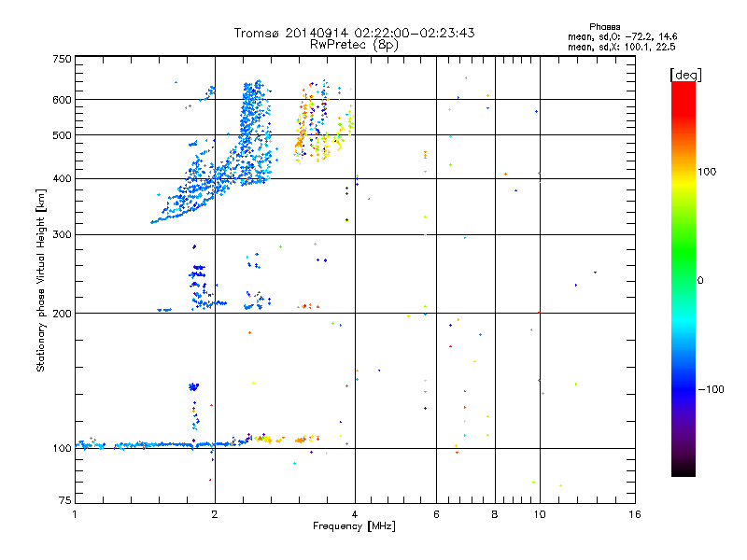Click the 'RwPretec (8p)' subtitle
This screenshot has height=560, width=747.
354,45
